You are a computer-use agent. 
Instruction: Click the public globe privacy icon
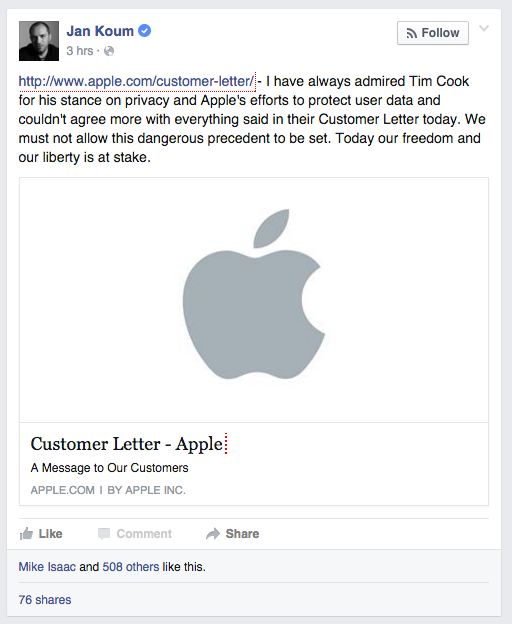click(109, 51)
